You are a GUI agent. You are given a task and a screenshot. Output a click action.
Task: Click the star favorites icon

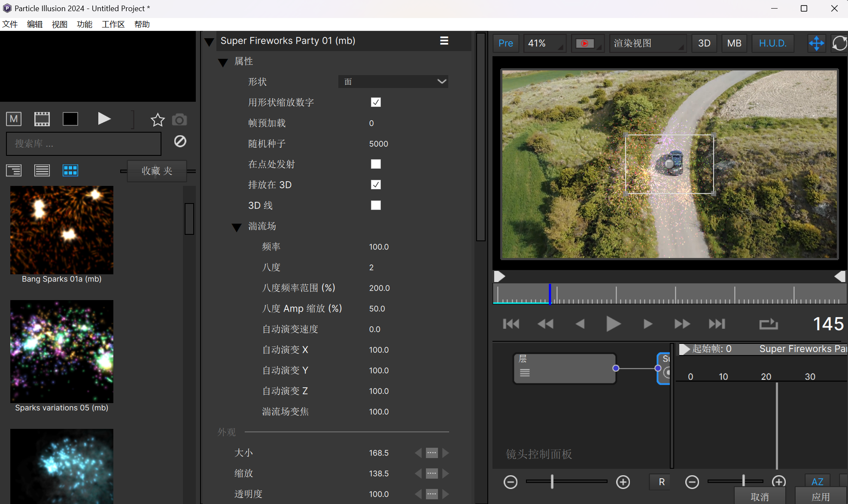pyautogui.click(x=158, y=119)
